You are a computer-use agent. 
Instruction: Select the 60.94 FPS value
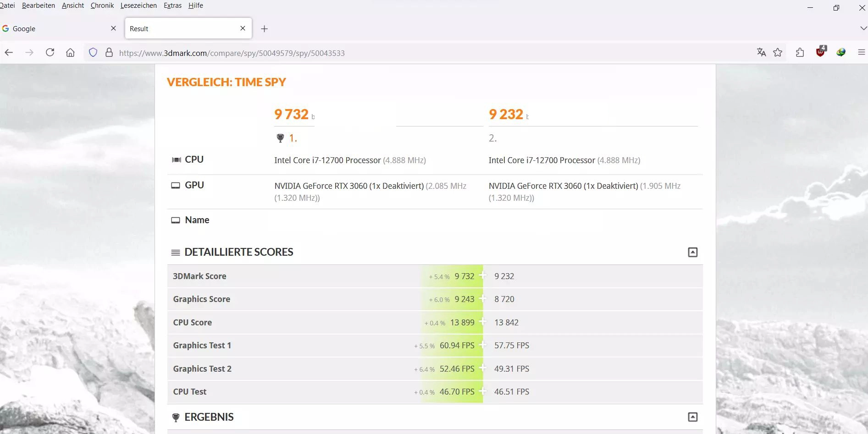click(x=457, y=346)
